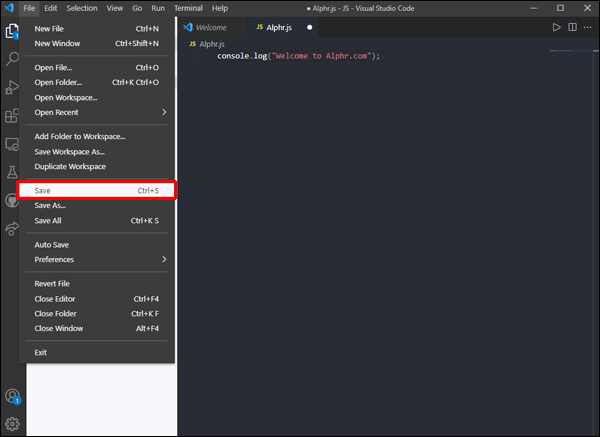
Task: Maximize the Visual Studio Code window
Action: pos(560,8)
